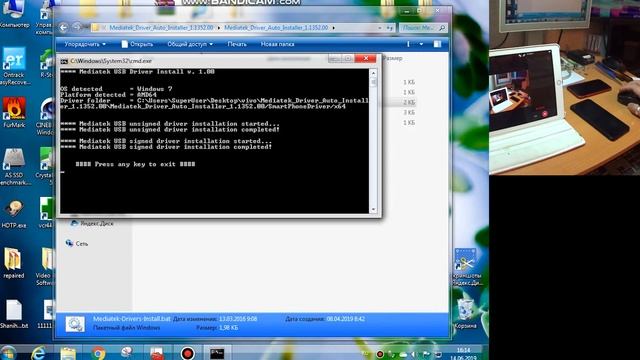The image size is (640, 360).
Task: Click the 'OS detected = Windows 7' line
Action: pos(116,89)
